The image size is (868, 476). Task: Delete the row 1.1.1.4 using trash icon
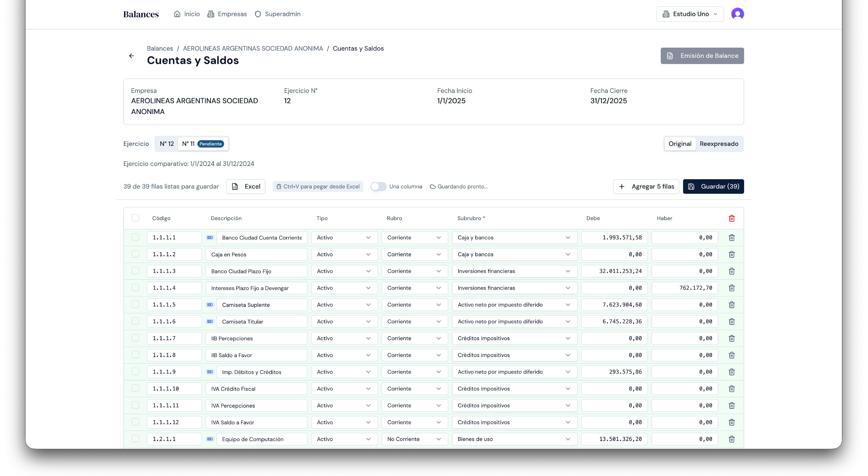[x=732, y=288]
